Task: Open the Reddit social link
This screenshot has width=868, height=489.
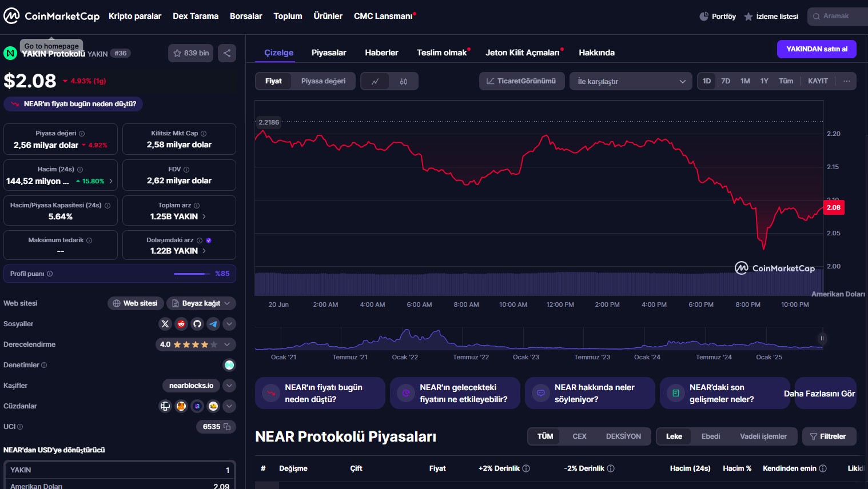Action: click(x=181, y=324)
